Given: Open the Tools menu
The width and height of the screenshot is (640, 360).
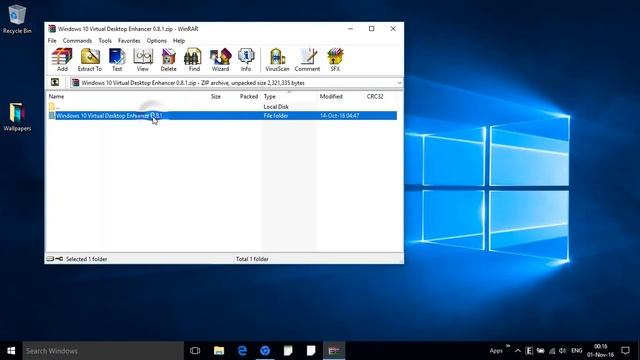Looking at the screenshot, I should pos(105,41).
